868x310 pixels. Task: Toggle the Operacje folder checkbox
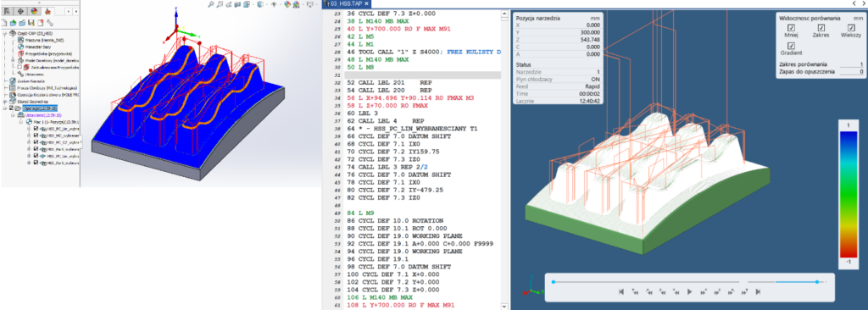tap(11, 108)
